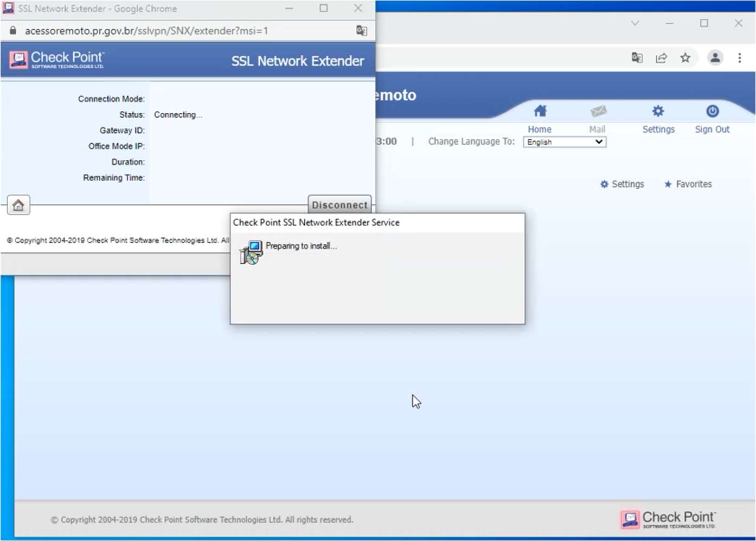The height and width of the screenshot is (541, 756).
Task: Click the 'Connecting...' status value
Action: point(178,115)
